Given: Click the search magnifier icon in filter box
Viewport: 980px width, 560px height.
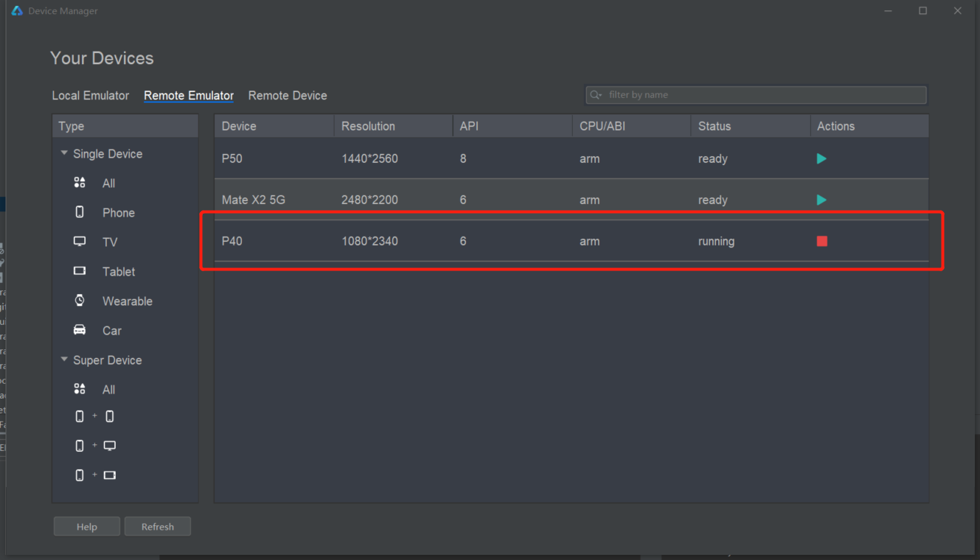Looking at the screenshot, I should [595, 95].
